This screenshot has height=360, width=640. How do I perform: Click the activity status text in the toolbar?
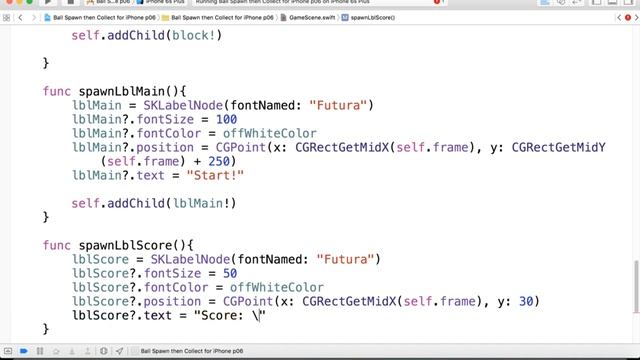click(x=282, y=2)
